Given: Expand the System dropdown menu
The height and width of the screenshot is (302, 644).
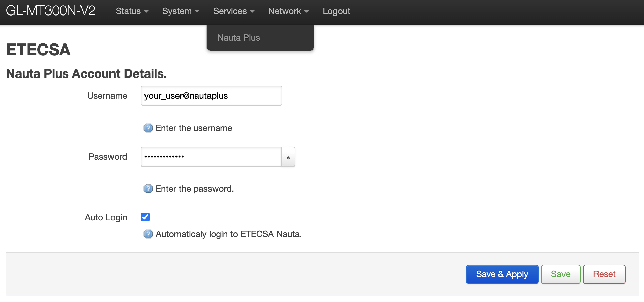Looking at the screenshot, I should (x=181, y=11).
